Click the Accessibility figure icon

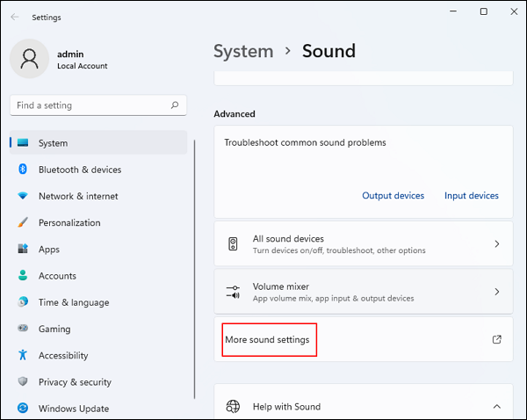(x=22, y=355)
